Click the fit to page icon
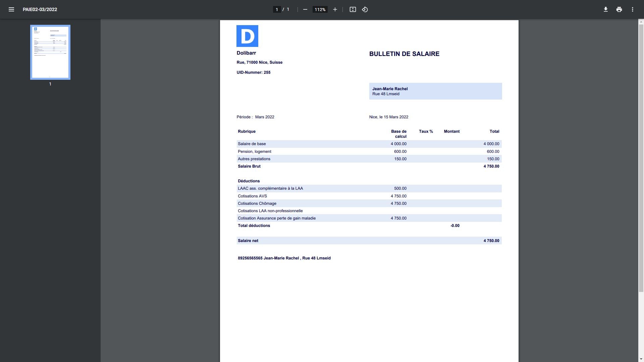The width and height of the screenshot is (644, 362). pyautogui.click(x=353, y=9)
